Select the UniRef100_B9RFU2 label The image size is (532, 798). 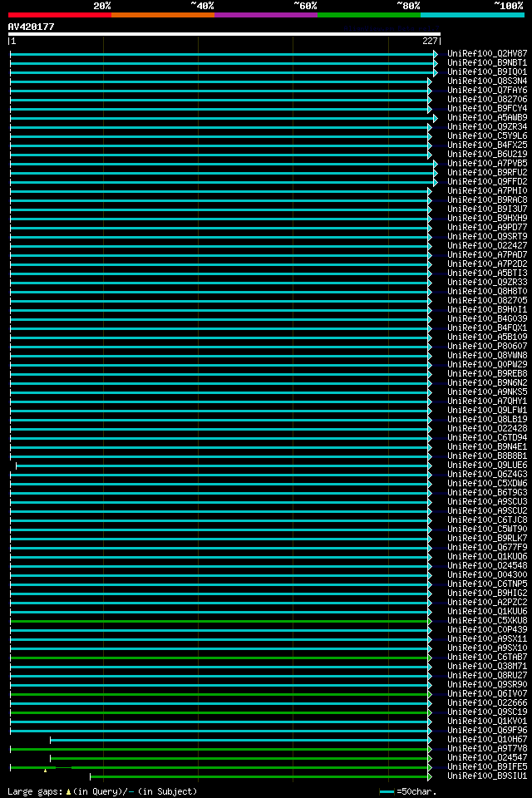coord(487,173)
